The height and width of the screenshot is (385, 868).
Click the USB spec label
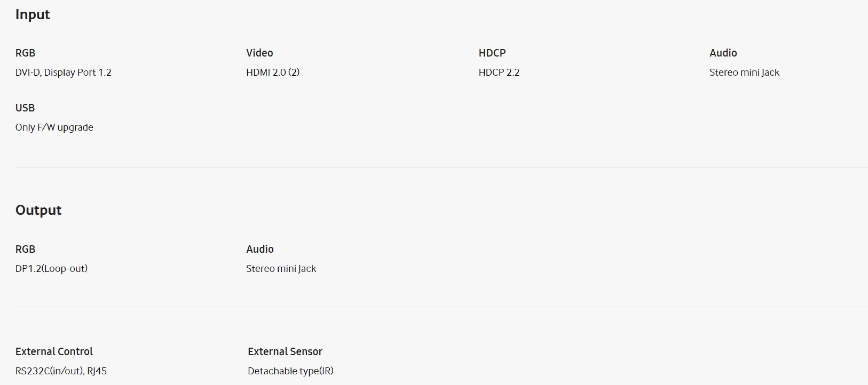[x=25, y=108]
